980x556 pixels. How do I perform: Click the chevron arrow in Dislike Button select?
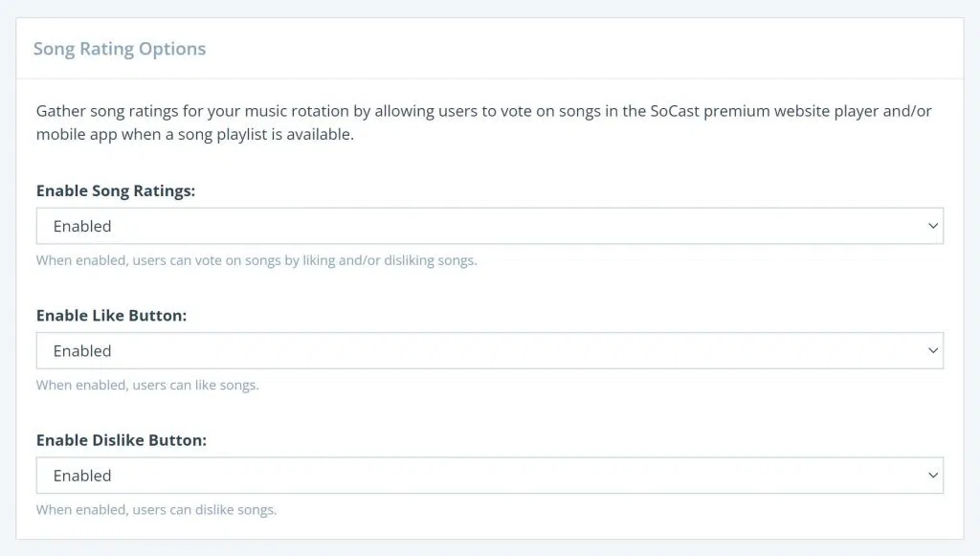tap(933, 476)
